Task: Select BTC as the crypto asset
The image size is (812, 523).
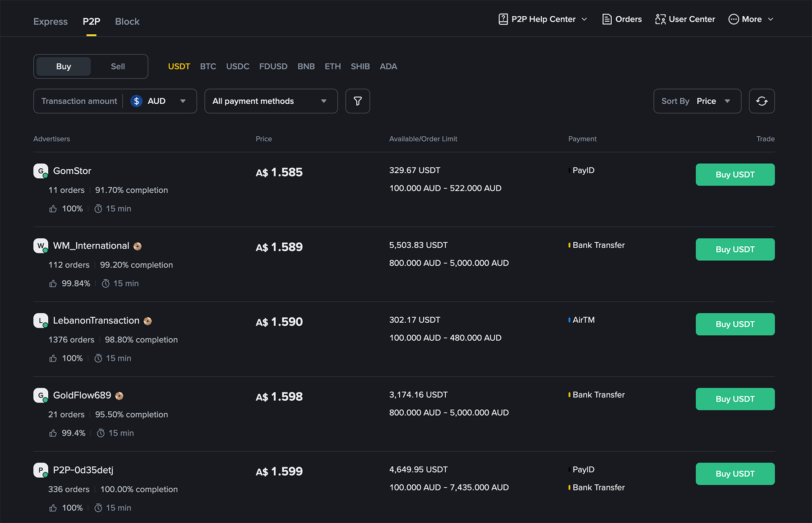Action: point(208,66)
